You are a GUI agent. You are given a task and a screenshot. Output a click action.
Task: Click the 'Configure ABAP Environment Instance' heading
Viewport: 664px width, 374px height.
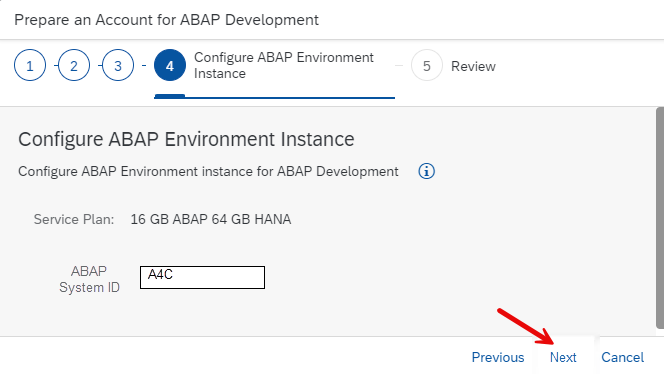click(186, 139)
